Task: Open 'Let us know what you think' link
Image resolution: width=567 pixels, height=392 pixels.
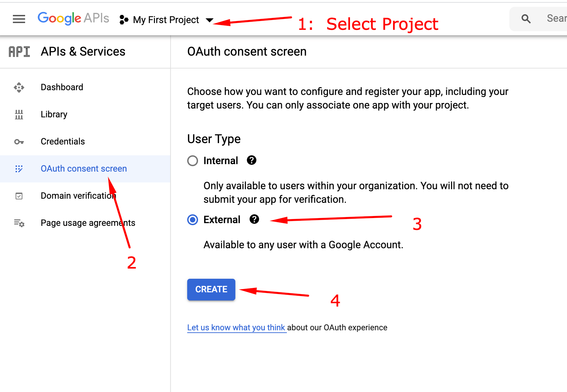Action: [x=236, y=328]
